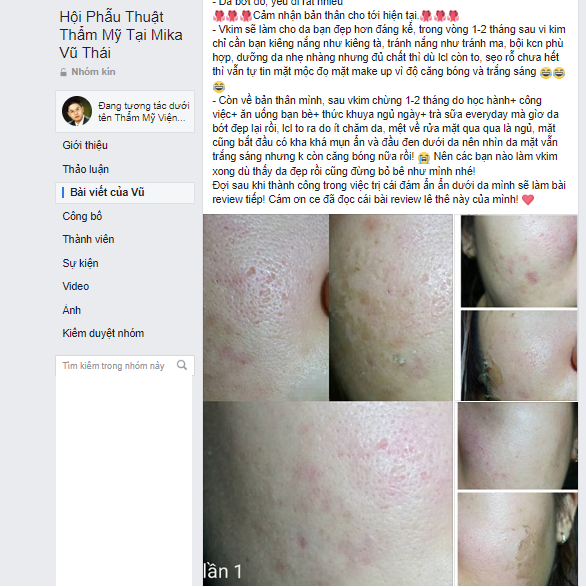Focus the Tìm kiếm trong nhóm này field
The height and width of the screenshot is (587, 586).
(x=125, y=365)
